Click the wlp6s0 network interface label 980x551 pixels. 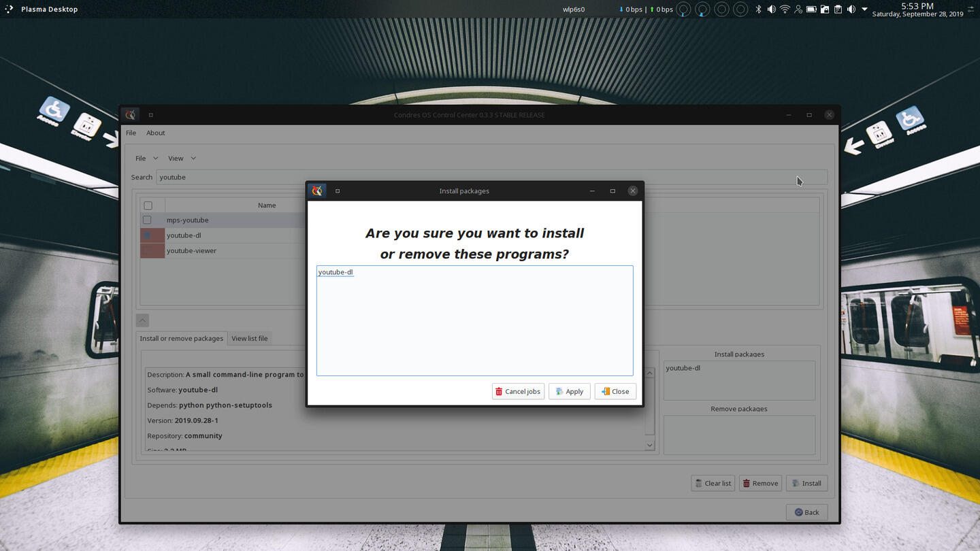574,10
